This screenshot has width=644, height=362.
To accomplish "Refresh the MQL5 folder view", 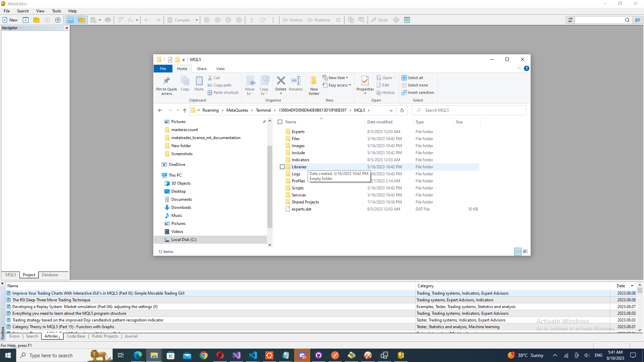I will click(x=402, y=110).
